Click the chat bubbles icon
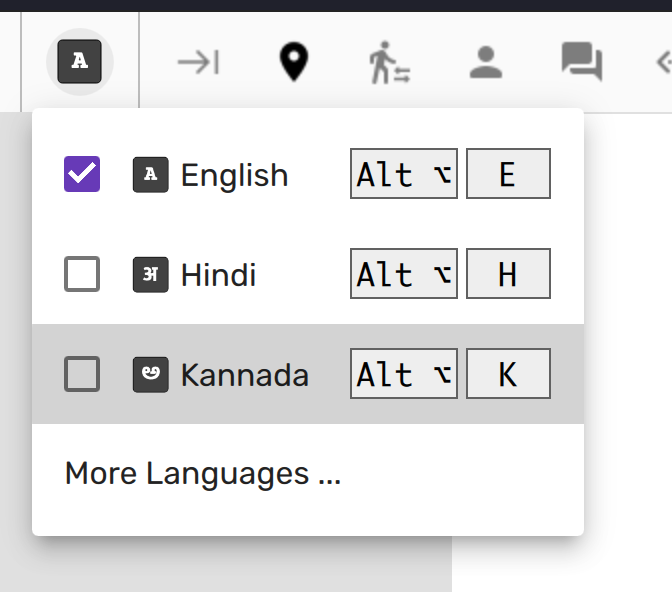 point(581,63)
